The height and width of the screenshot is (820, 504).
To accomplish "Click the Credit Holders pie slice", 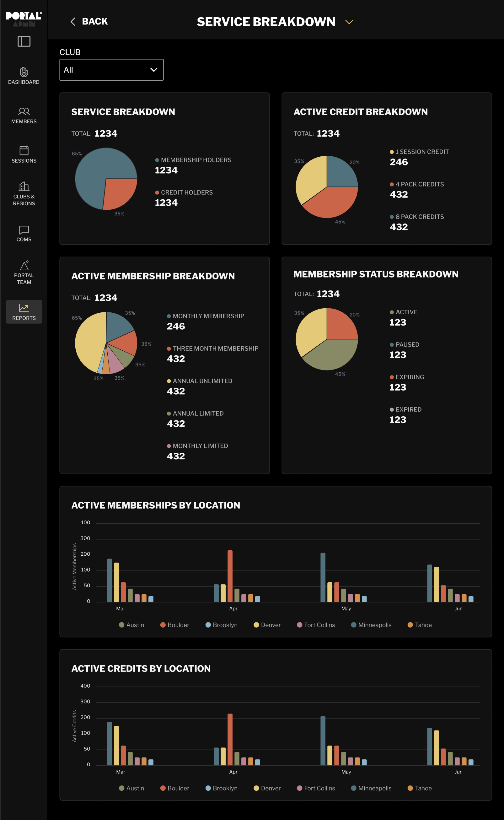I will [x=120, y=193].
